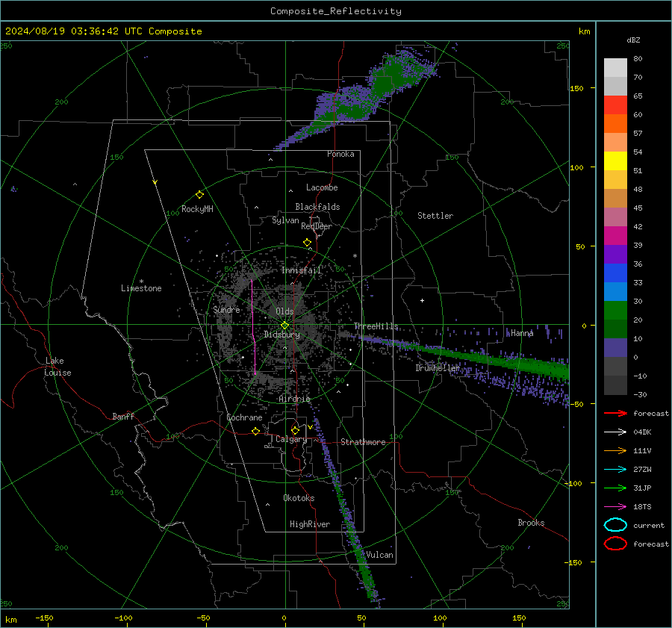Click the white plus marker north of Drumheller
Screen dimensions: 672x628
click(x=422, y=300)
